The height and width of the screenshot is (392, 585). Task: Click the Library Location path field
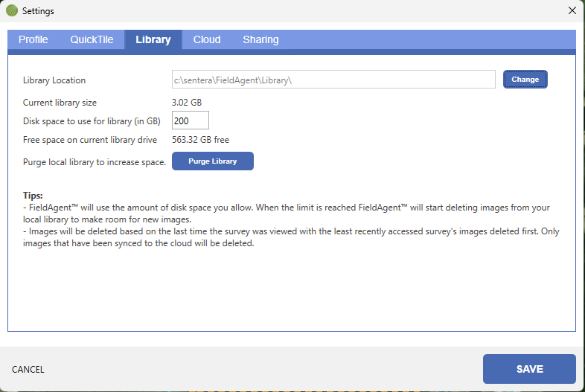click(333, 80)
